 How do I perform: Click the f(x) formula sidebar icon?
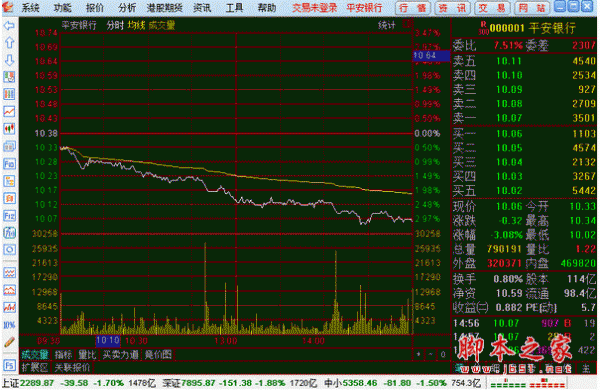(9, 232)
